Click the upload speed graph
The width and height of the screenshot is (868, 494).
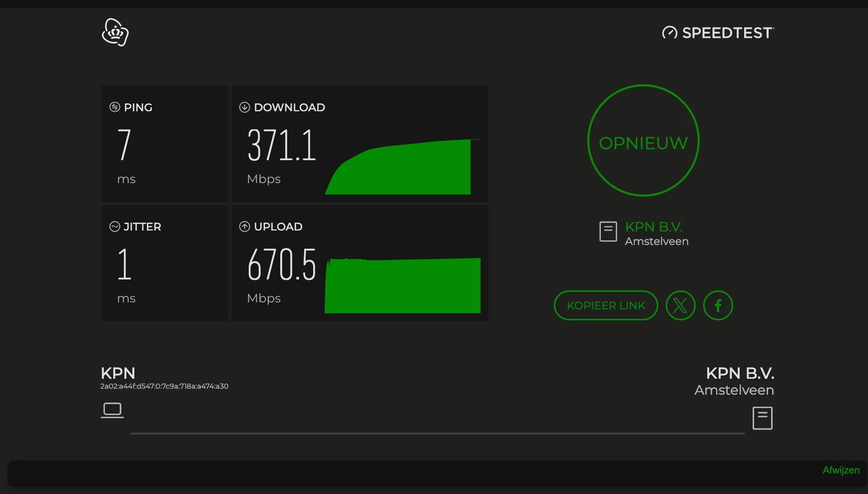pyautogui.click(x=403, y=285)
